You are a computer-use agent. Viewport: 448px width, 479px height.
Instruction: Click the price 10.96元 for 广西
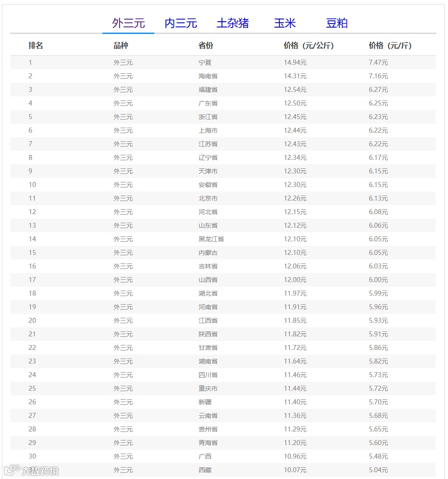pyautogui.click(x=295, y=457)
